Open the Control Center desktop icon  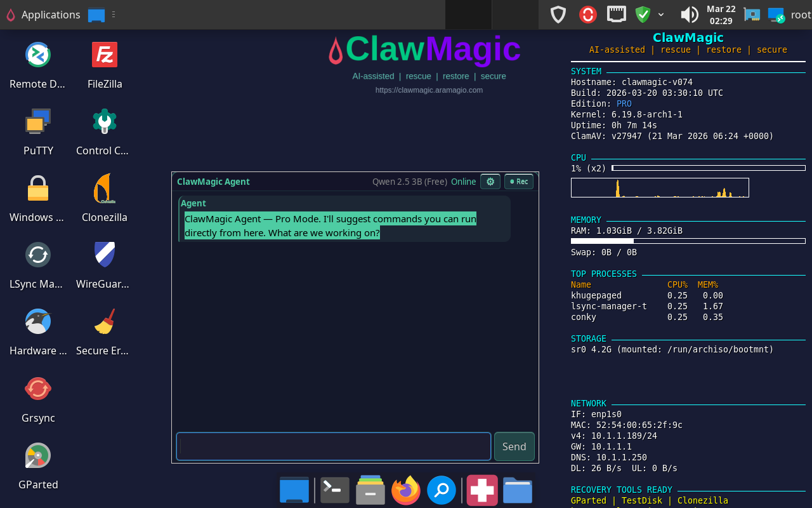[105, 121]
